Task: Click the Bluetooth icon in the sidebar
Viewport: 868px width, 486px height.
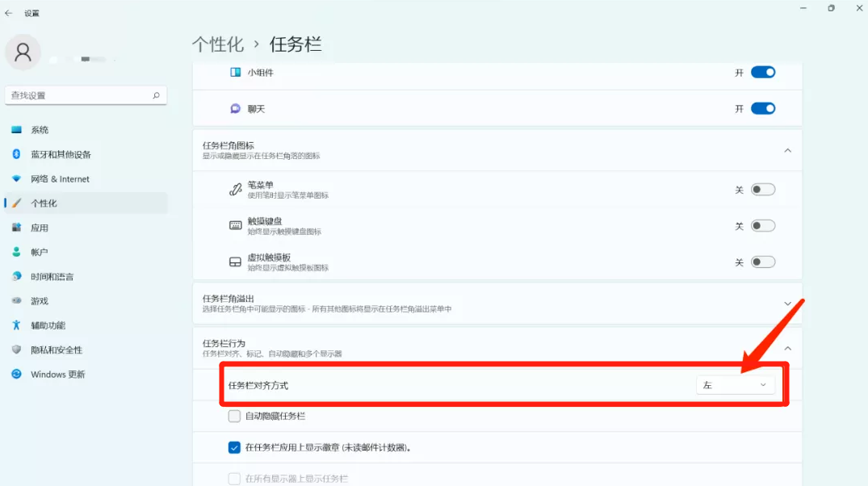Action: (x=17, y=154)
